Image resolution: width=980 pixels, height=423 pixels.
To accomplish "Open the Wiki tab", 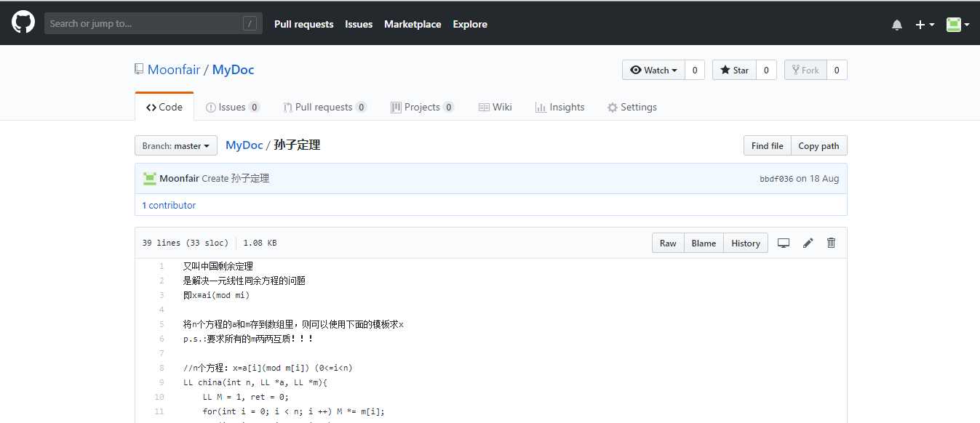I will coord(495,107).
